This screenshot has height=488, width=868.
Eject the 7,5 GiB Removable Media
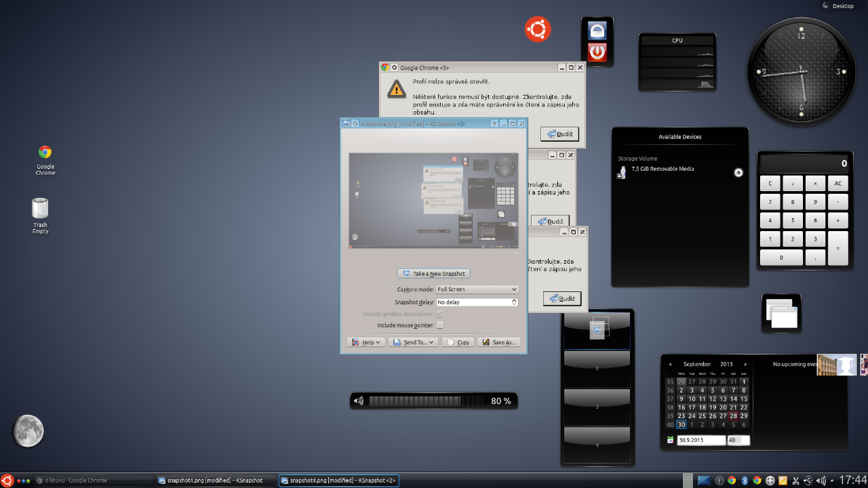coord(738,173)
